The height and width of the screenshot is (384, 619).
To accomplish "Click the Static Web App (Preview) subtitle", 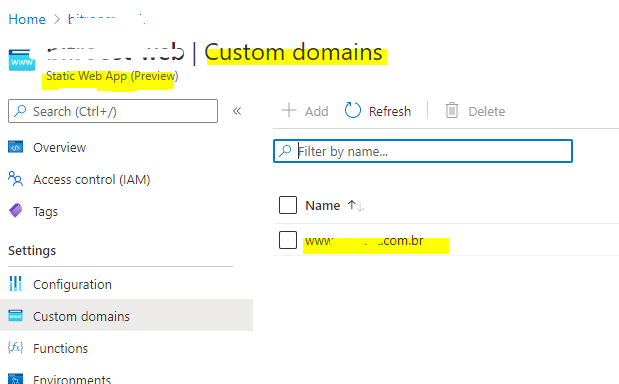I will (x=112, y=76).
